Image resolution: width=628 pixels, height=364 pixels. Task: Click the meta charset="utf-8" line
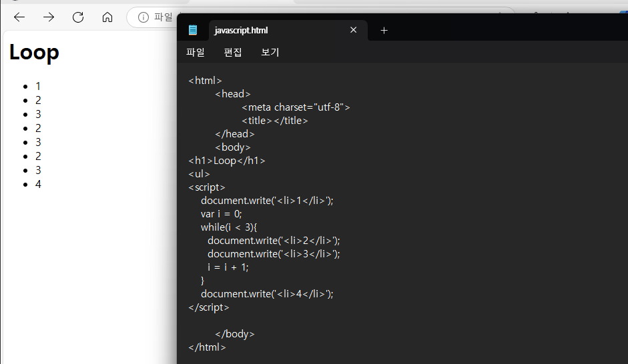point(296,107)
